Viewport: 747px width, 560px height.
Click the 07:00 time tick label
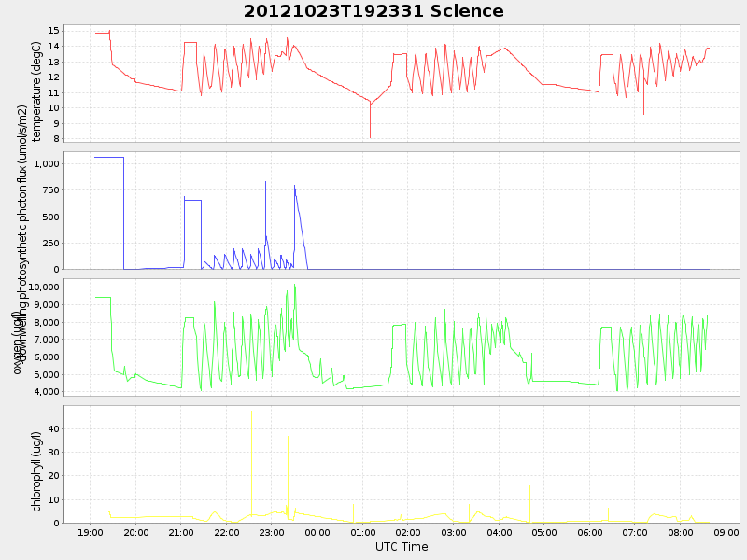pyautogui.click(x=635, y=532)
